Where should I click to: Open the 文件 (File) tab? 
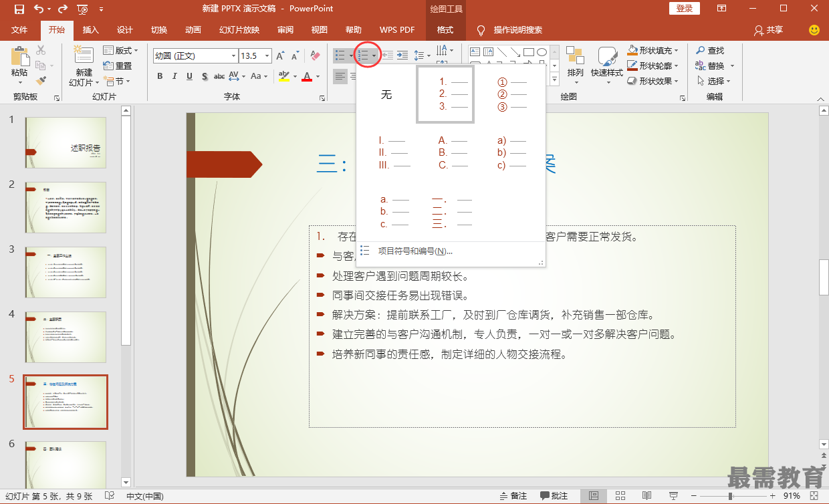click(19, 29)
